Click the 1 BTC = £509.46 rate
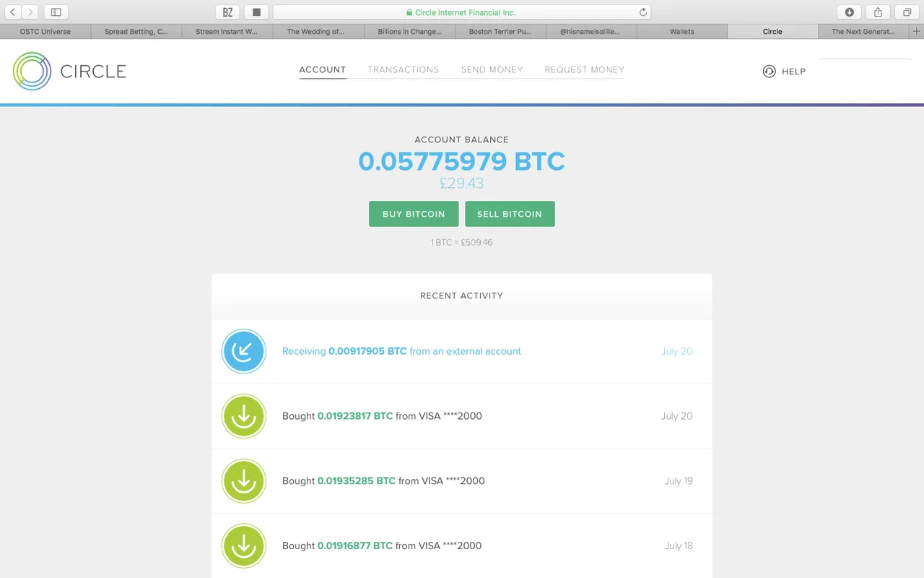The height and width of the screenshot is (578, 924). (462, 243)
